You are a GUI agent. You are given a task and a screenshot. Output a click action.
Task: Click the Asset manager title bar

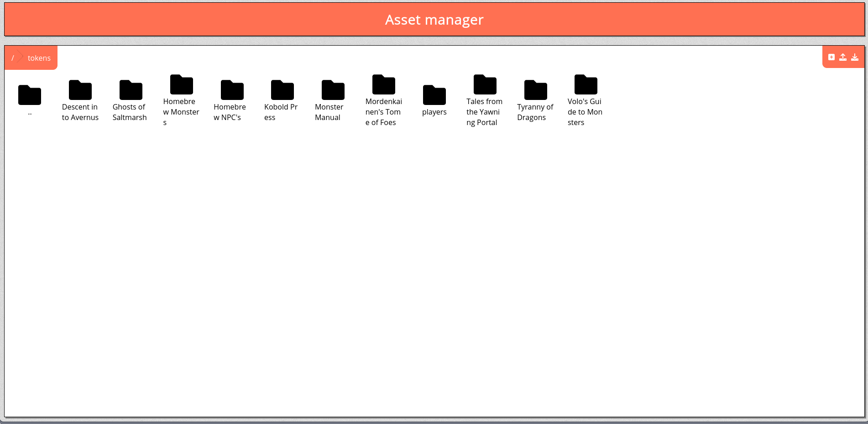[434, 19]
